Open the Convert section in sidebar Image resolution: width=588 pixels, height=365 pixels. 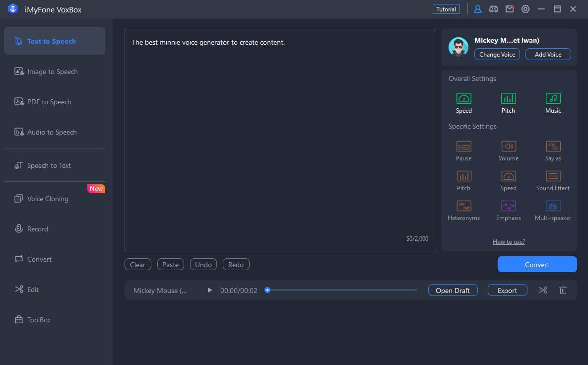(55, 259)
